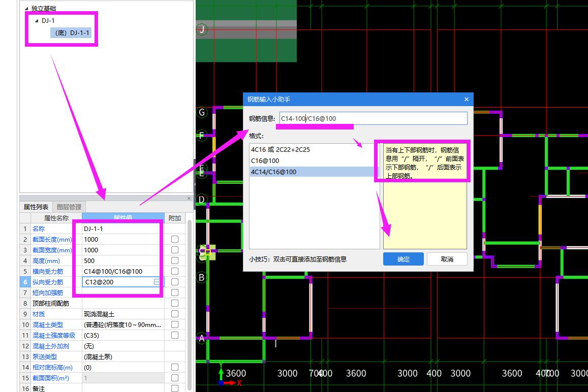Click the 名称 value DJ-1-1 cell
The width and height of the screenshot is (588, 392).
click(123, 228)
